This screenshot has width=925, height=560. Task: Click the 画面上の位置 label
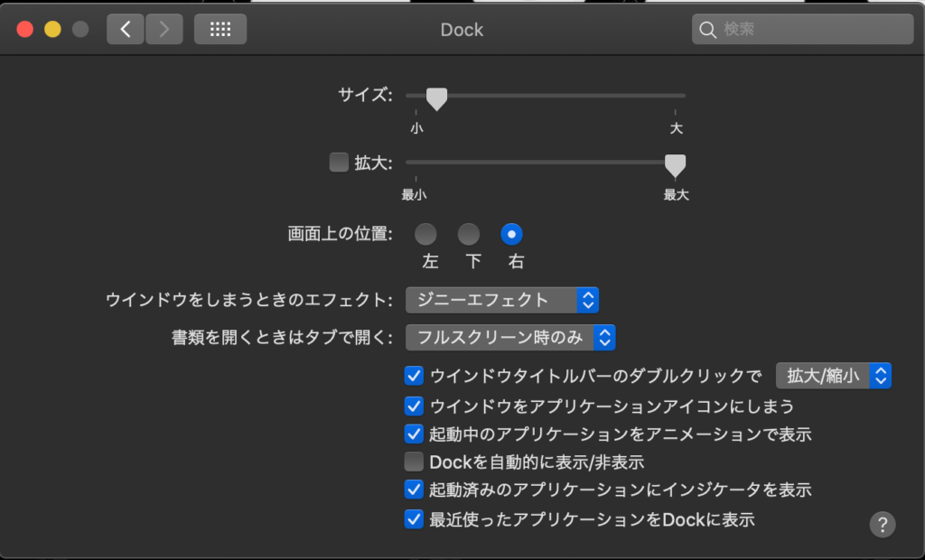pos(341,234)
